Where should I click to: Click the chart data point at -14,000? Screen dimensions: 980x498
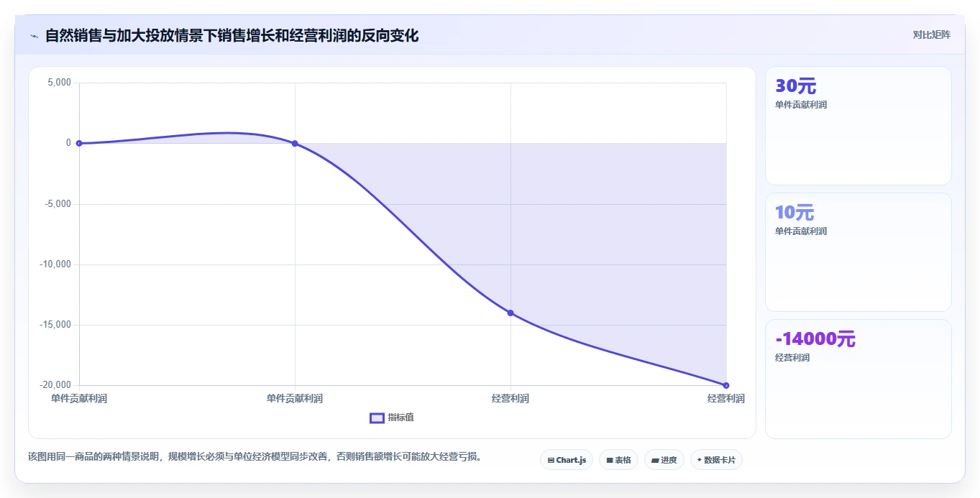(510, 313)
